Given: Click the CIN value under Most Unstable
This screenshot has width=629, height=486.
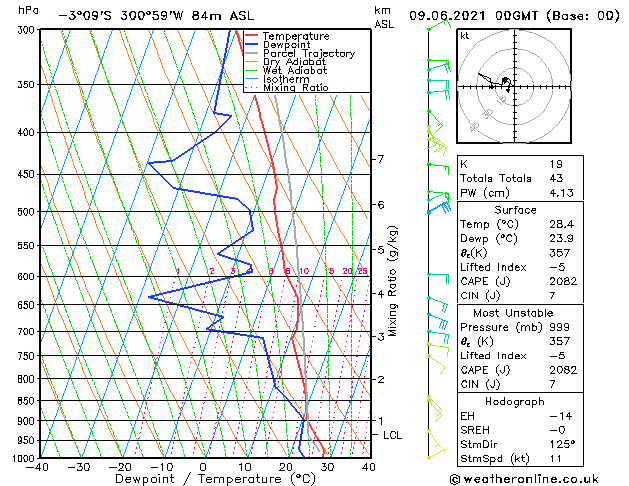Looking at the screenshot, I should (x=552, y=384).
